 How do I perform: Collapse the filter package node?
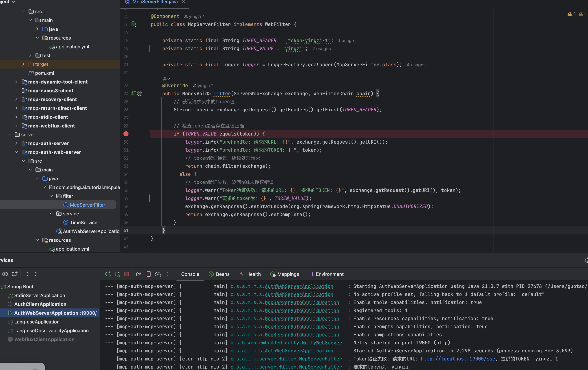point(51,196)
